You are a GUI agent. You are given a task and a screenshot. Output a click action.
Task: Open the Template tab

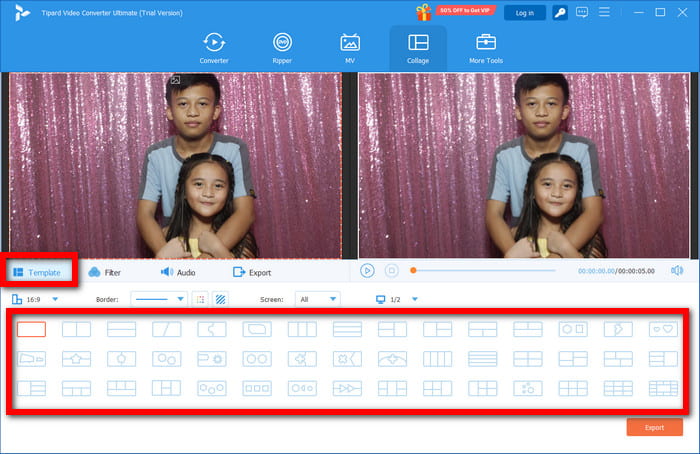point(38,272)
